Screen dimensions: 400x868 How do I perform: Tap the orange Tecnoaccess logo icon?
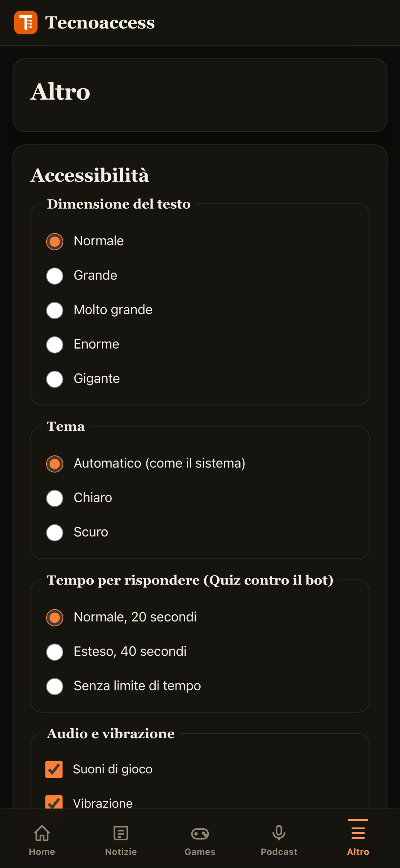(x=26, y=23)
